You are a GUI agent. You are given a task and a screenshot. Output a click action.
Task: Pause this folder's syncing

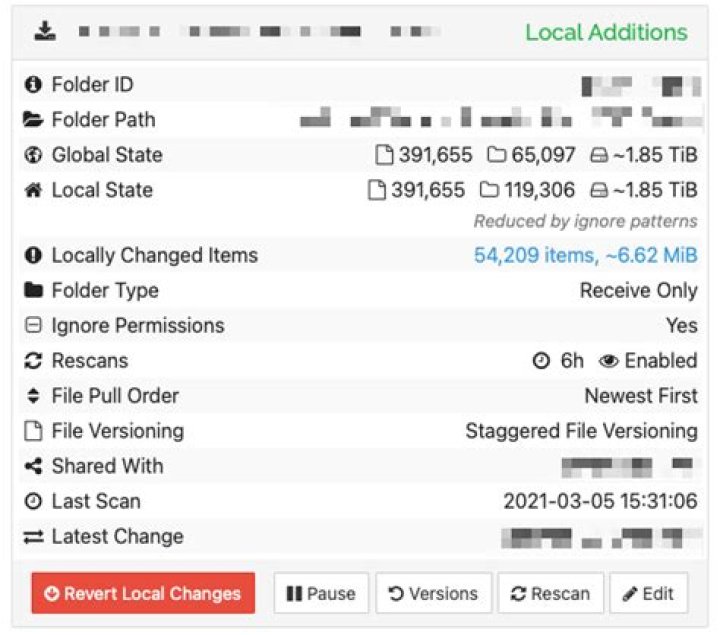[321, 593]
